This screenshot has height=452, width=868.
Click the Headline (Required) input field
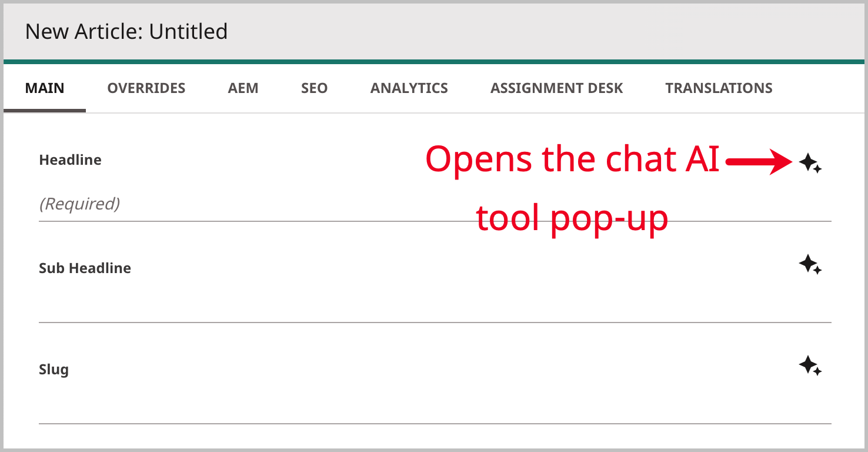[435, 204]
